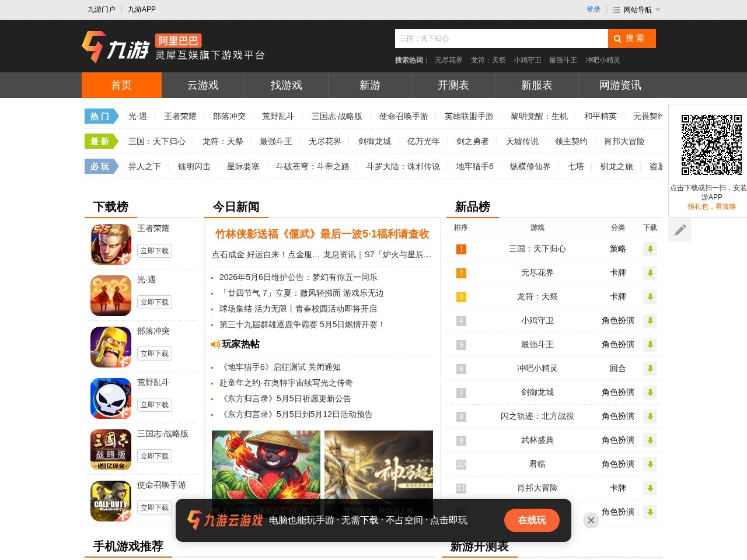Open the 找游戏 navigation tab
Screen dimensions: 747x560
coord(287,85)
